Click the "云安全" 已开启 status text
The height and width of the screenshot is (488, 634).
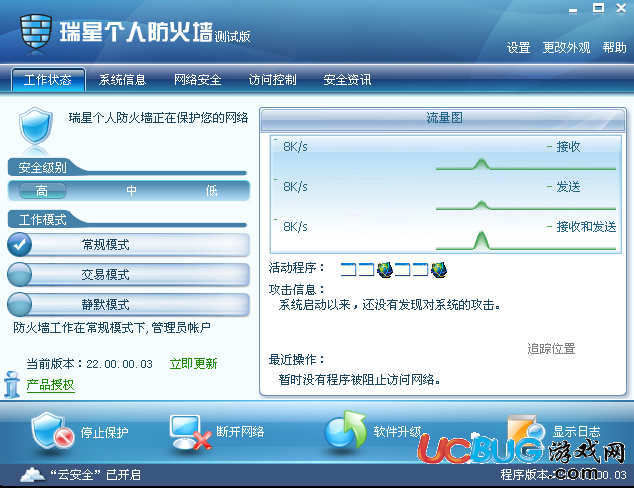coord(95,475)
